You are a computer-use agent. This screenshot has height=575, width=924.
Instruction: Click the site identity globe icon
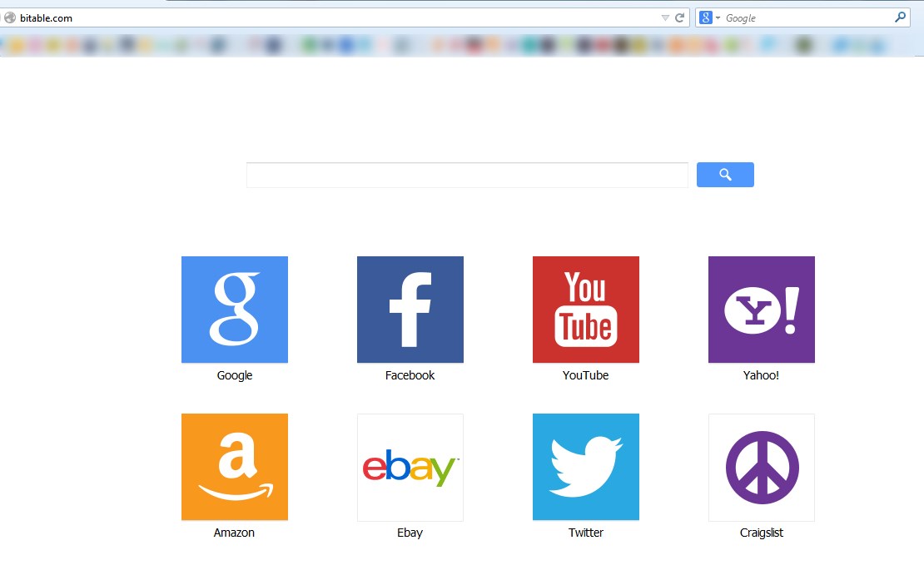point(9,18)
